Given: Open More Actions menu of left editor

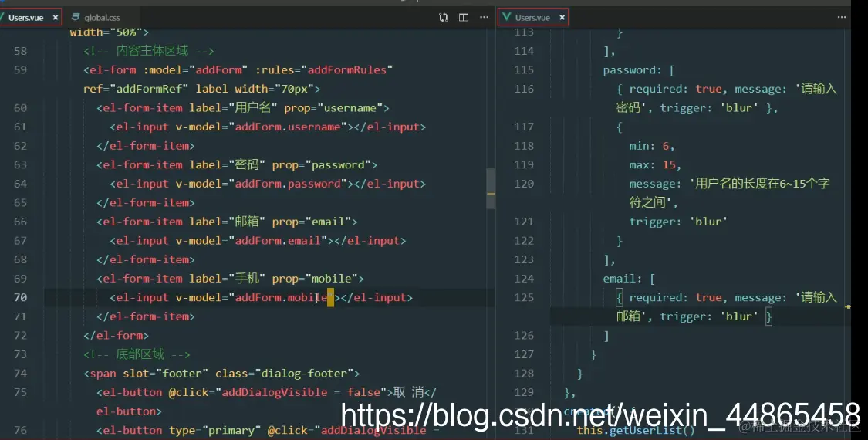Looking at the screenshot, I should point(485,17).
